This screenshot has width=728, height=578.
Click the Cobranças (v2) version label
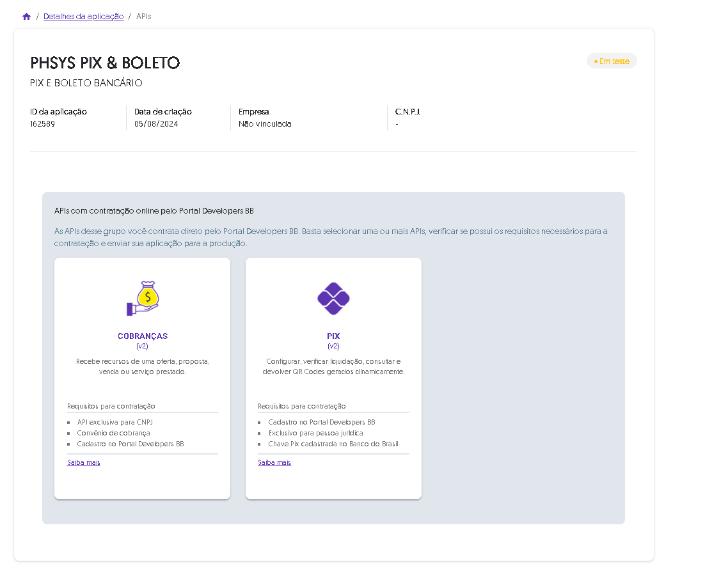point(143,346)
